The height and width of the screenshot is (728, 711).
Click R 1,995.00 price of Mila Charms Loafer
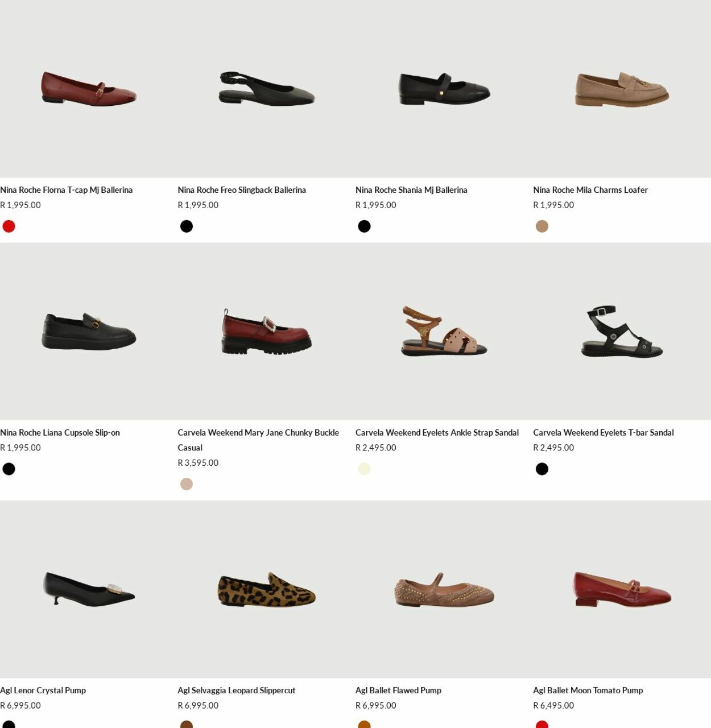coord(553,205)
